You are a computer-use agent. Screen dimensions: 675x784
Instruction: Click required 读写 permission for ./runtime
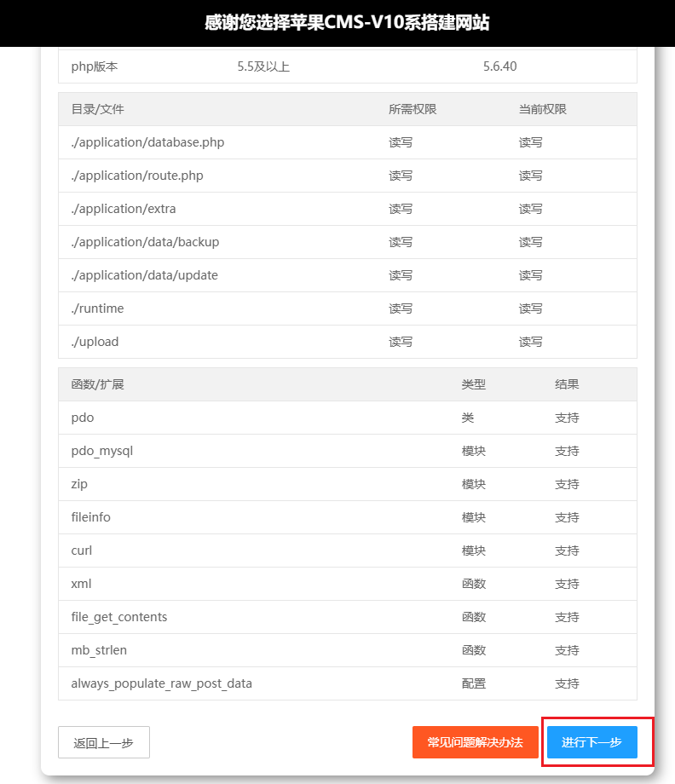(401, 308)
